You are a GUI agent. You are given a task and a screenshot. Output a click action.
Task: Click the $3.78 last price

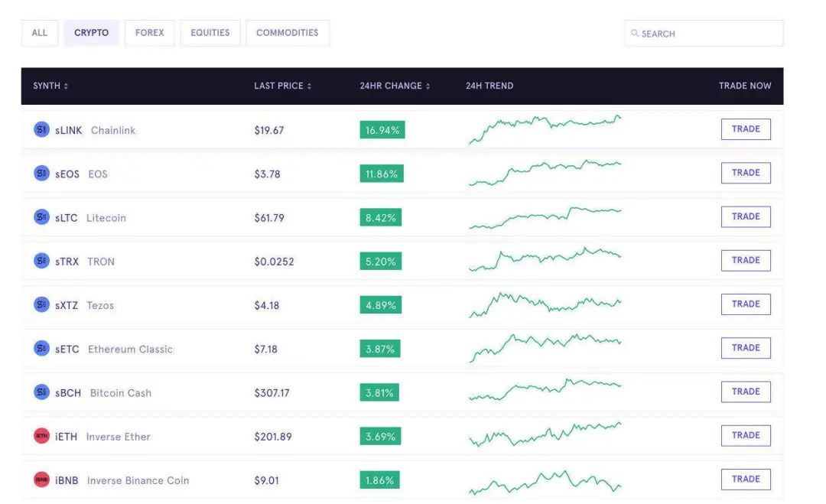[267, 174]
